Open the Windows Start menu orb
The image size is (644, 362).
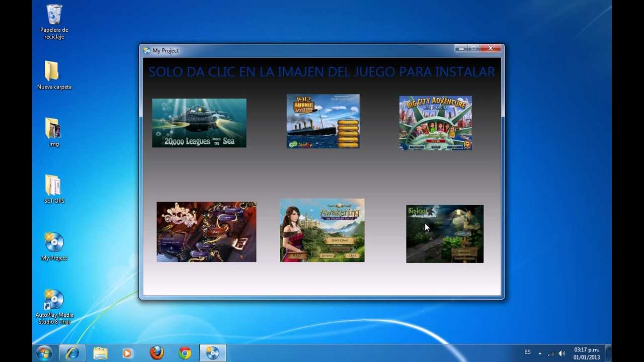click(x=44, y=353)
